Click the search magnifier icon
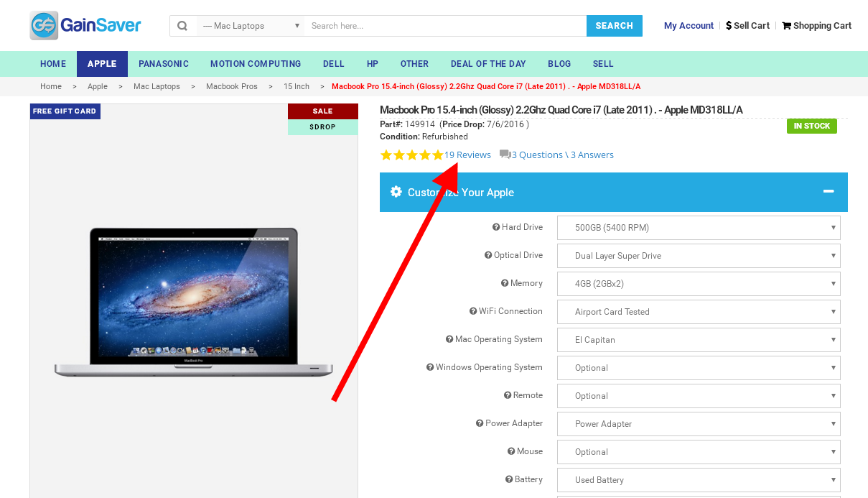This screenshot has height=498, width=868. (182, 26)
